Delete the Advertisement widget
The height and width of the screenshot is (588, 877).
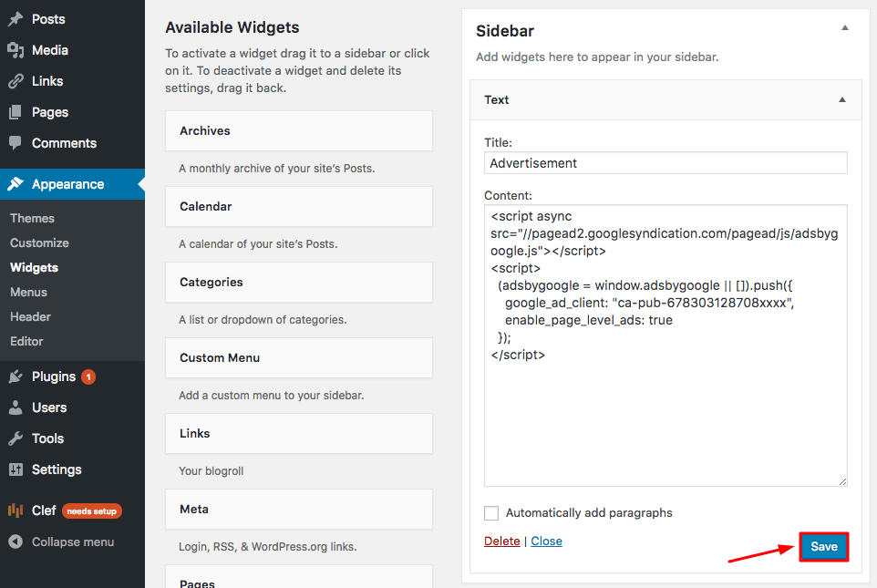click(501, 541)
